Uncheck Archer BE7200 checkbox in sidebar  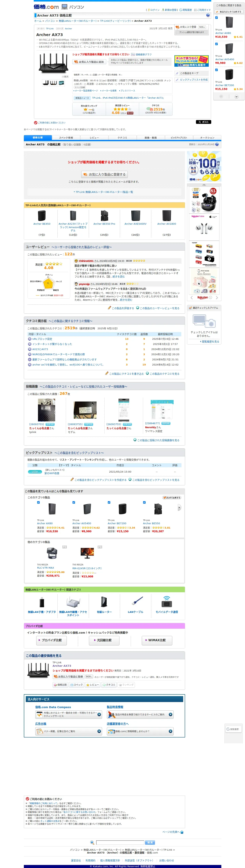click(216, 70)
